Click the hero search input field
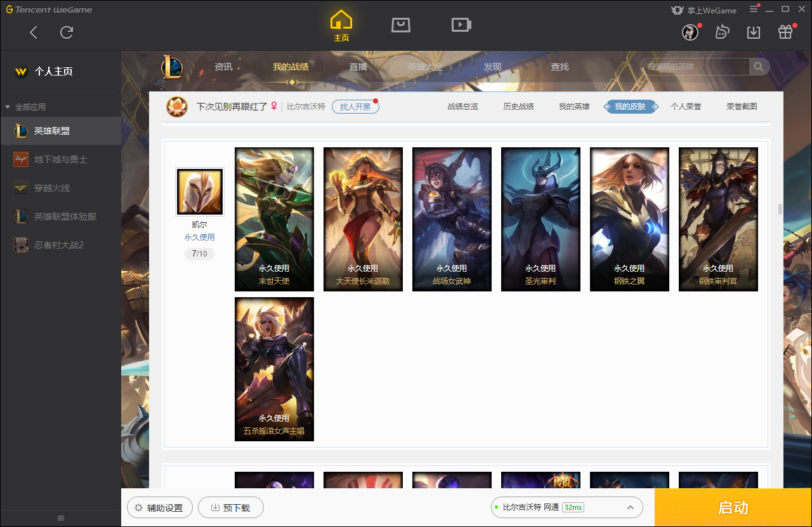The width and height of the screenshot is (812, 527). pyautogui.click(x=696, y=67)
